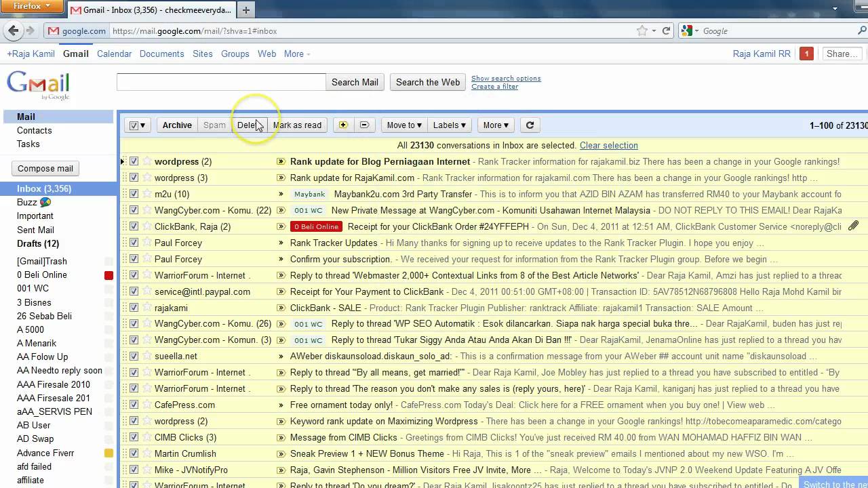The width and height of the screenshot is (868, 488).
Task: Open a new browser tab with plus icon
Action: pos(245,10)
